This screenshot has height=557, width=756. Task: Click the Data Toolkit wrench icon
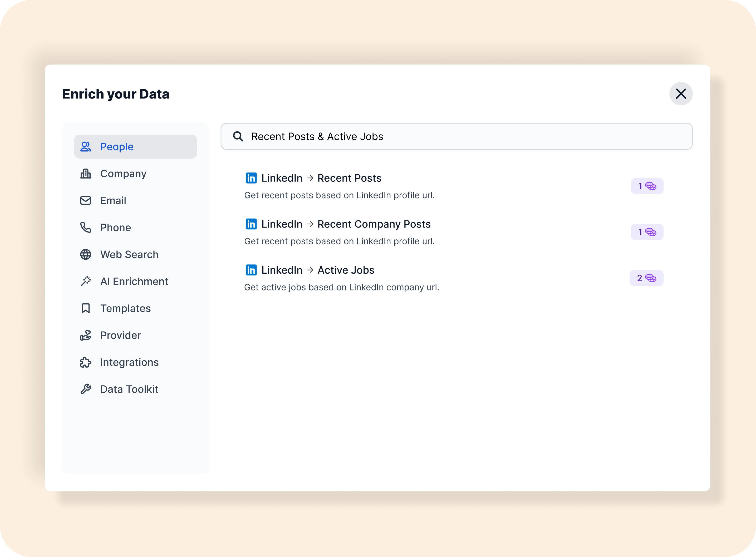pos(86,390)
